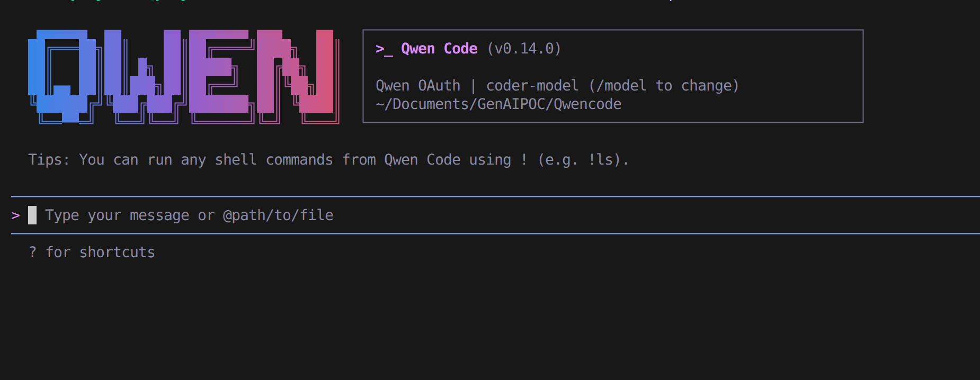Click the version text '(v0.14.0)'
The height and width of the screenshot is (380, 980).
[524, 49]
